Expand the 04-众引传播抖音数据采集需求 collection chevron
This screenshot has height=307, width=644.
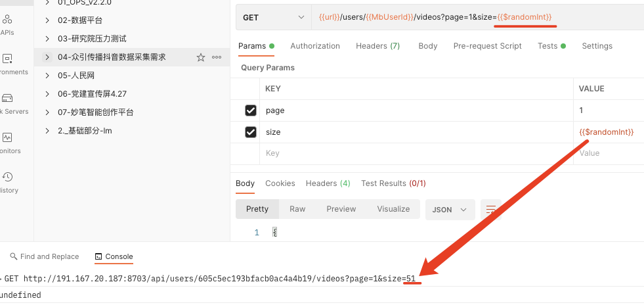point(47,57)
